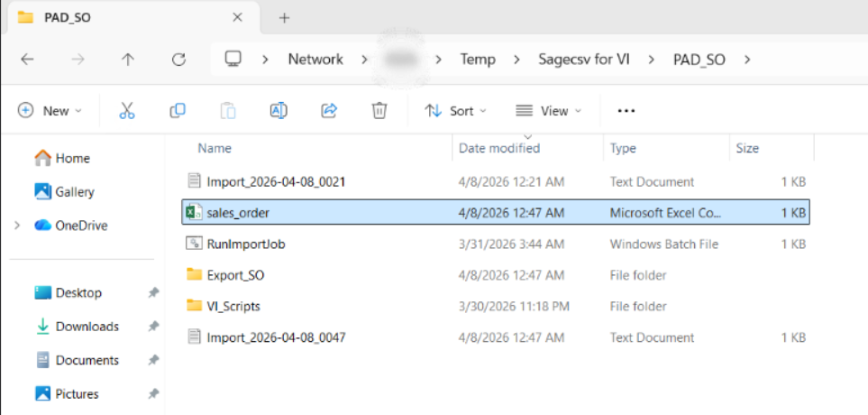Screen dimensions: 868x415
Task: Click the pin icon next to Desktop
Action: [153, 293]
